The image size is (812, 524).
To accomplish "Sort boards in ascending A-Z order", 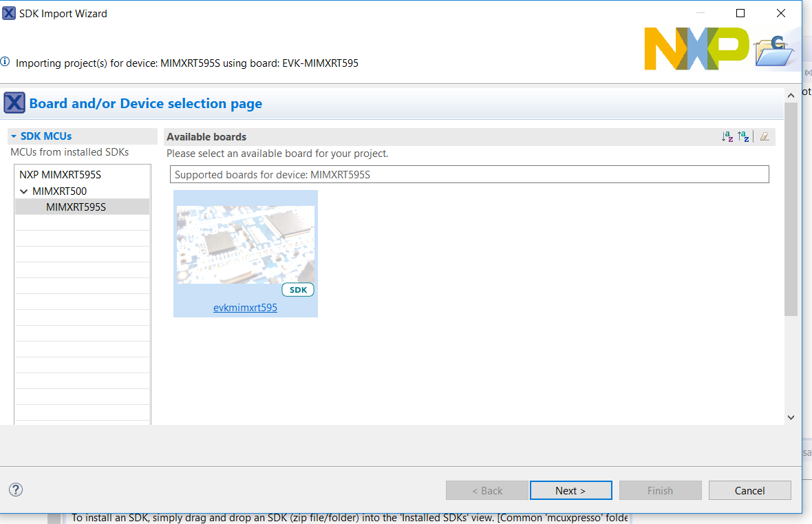I will coord(727,137).
